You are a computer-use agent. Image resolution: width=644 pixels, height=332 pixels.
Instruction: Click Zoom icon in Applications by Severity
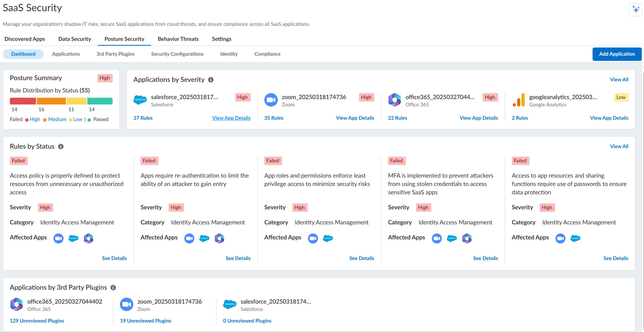point(271,100)
